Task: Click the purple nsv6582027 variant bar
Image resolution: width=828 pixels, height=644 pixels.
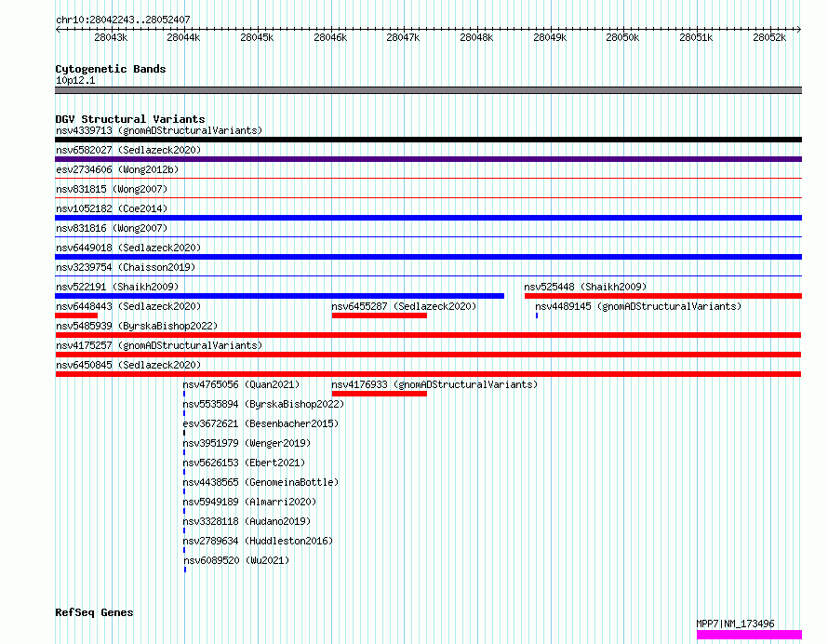Action: tap(428, 159)
